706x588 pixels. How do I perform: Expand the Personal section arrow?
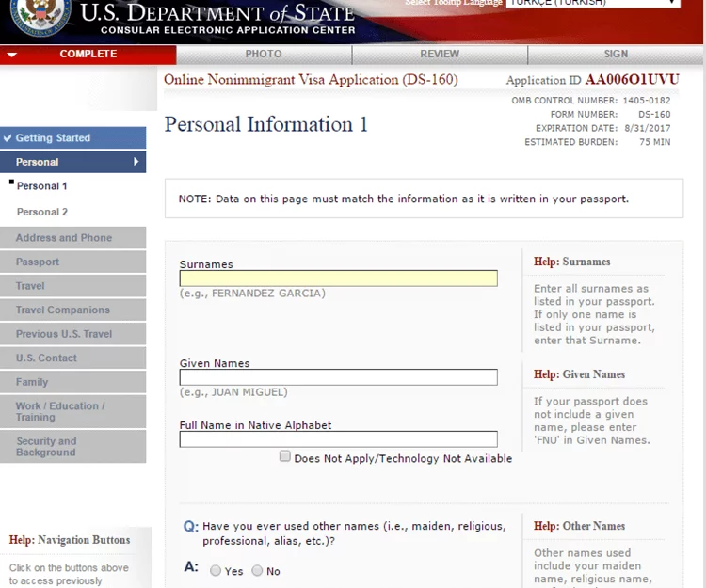click(136, 162)
